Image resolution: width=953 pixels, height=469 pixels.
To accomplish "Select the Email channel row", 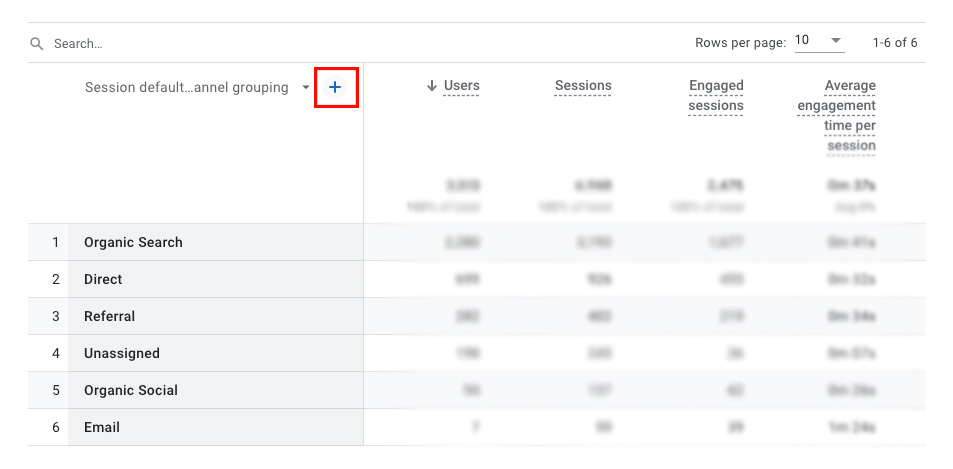I will [x=102, y=427].
